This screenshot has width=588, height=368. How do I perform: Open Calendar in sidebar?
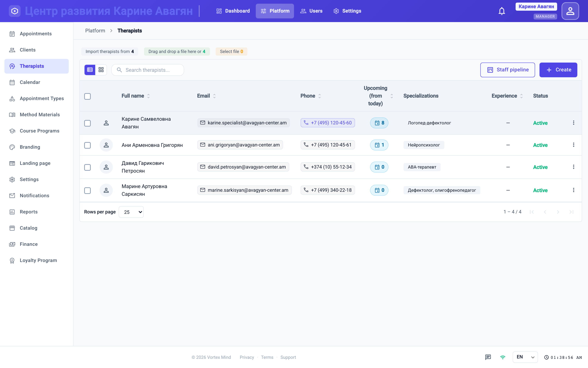point(36,82)
